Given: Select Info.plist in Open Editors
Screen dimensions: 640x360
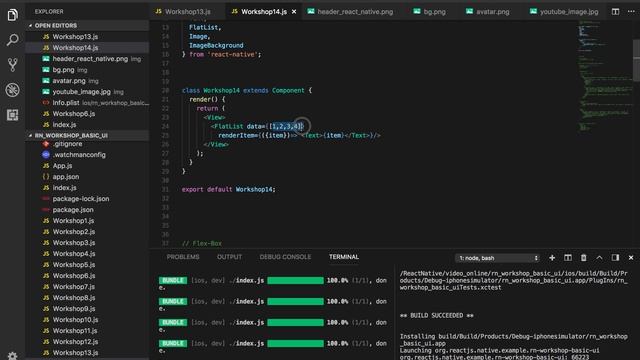Looking at the screenshot, I should pyautogui.click(x=87, y=103).
